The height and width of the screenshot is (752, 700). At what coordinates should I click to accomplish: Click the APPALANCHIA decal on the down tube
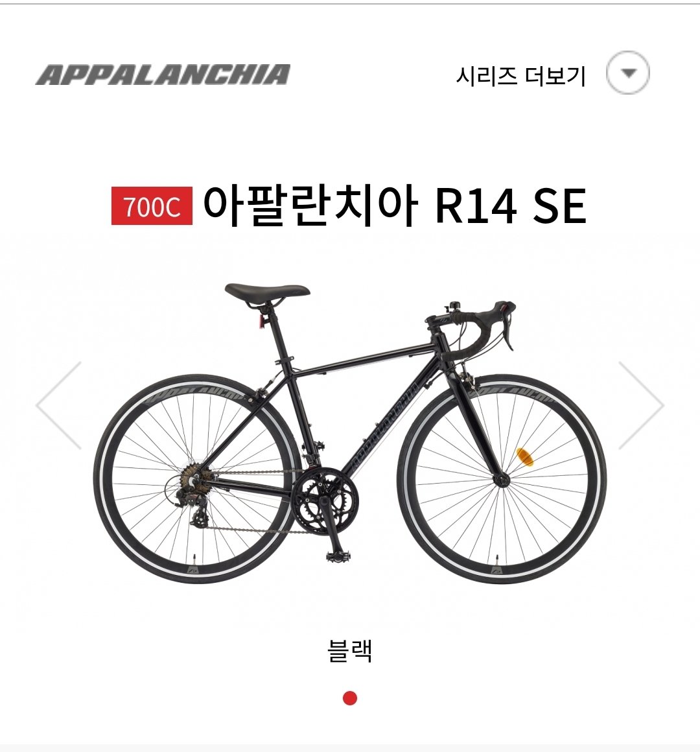tap(386, 425)
